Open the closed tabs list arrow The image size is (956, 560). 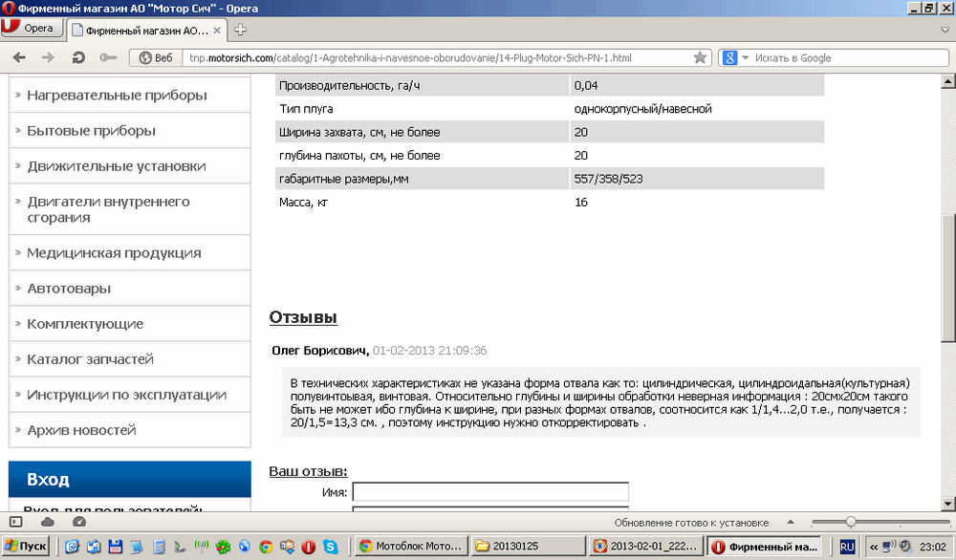coord(945,30)
